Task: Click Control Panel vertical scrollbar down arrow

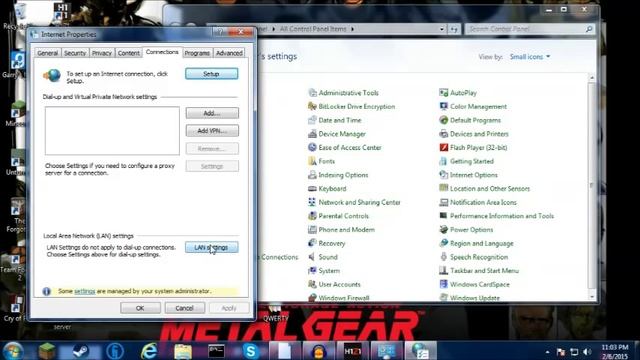Action: pyautogui.click(x=592, y=297)
